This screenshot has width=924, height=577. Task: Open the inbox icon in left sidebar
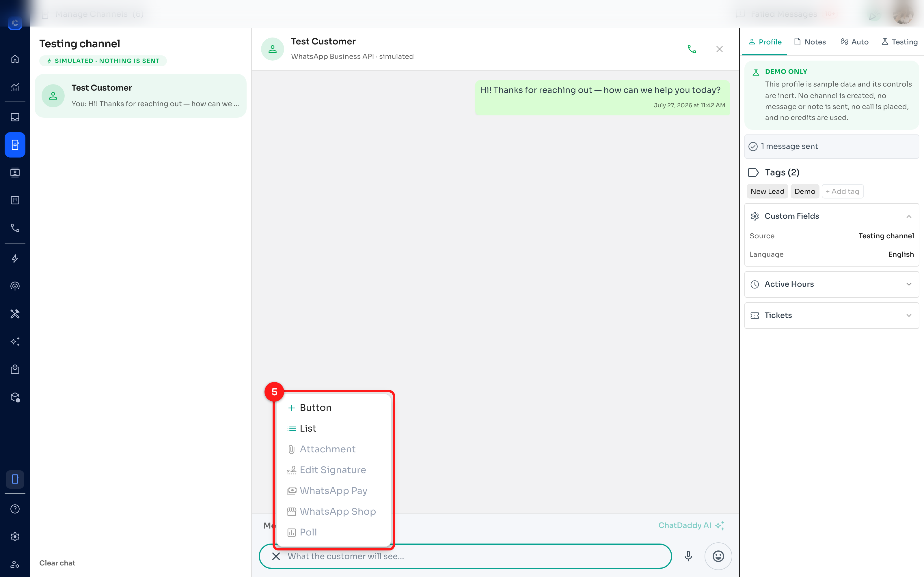coord(15,117)
